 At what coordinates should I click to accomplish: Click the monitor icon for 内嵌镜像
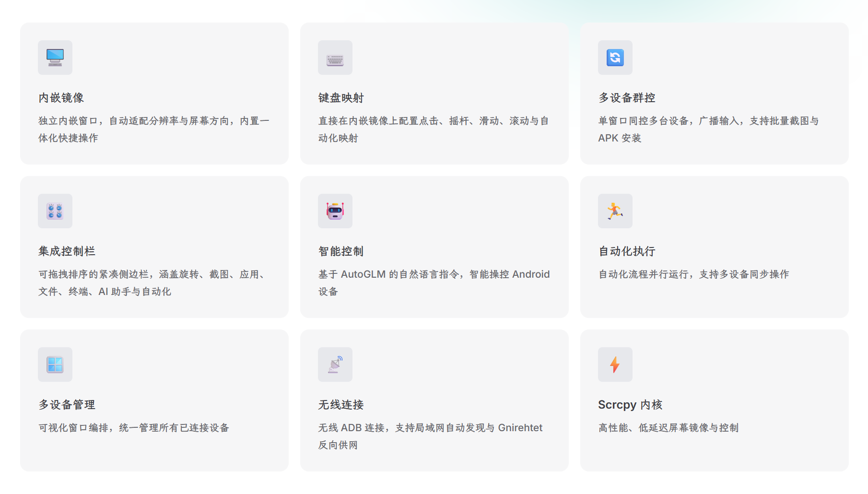55,58
